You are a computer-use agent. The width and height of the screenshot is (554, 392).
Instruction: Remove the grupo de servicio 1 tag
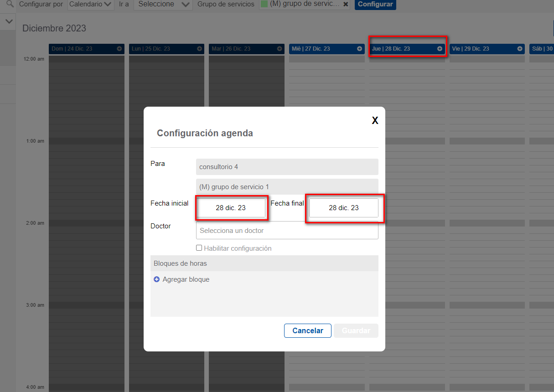[346, 5]
